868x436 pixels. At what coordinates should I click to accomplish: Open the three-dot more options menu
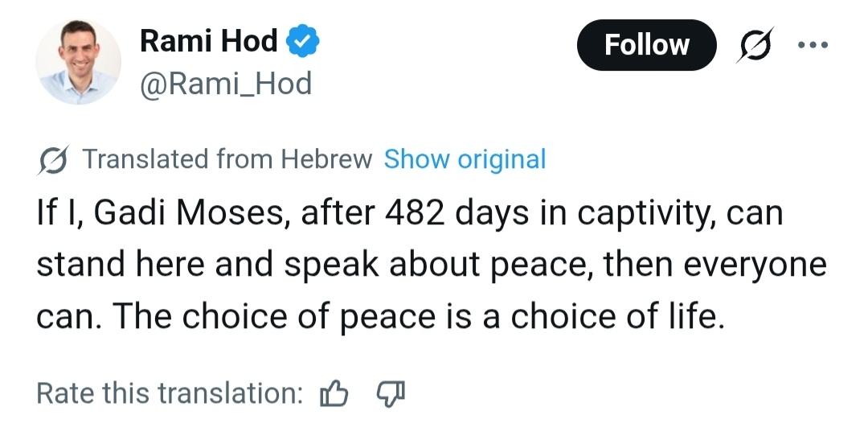click(813, 45)
